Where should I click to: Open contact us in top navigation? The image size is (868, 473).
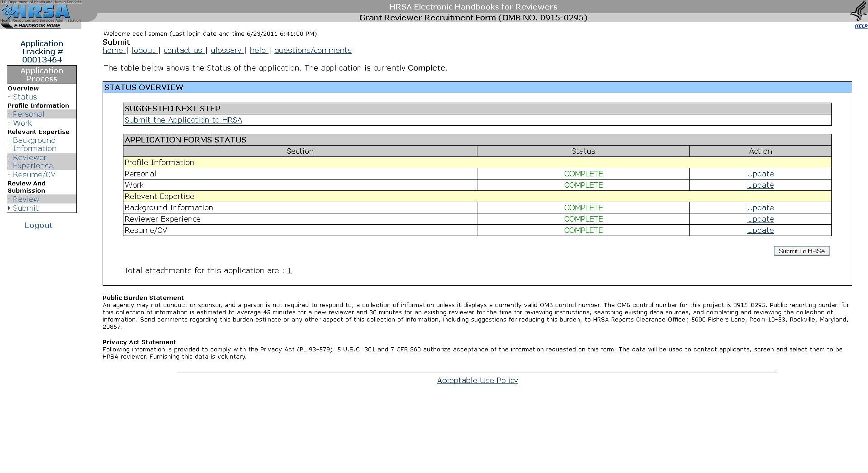coord(183,50)
